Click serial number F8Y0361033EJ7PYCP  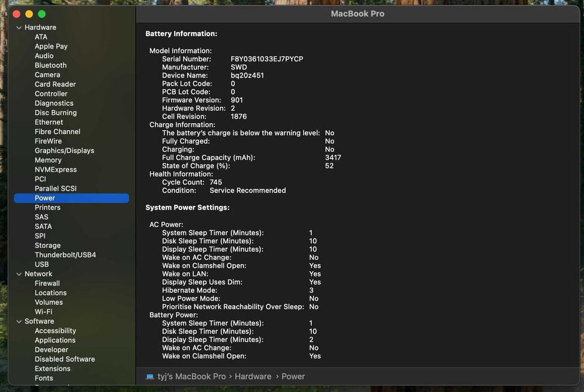pos(267,59)
